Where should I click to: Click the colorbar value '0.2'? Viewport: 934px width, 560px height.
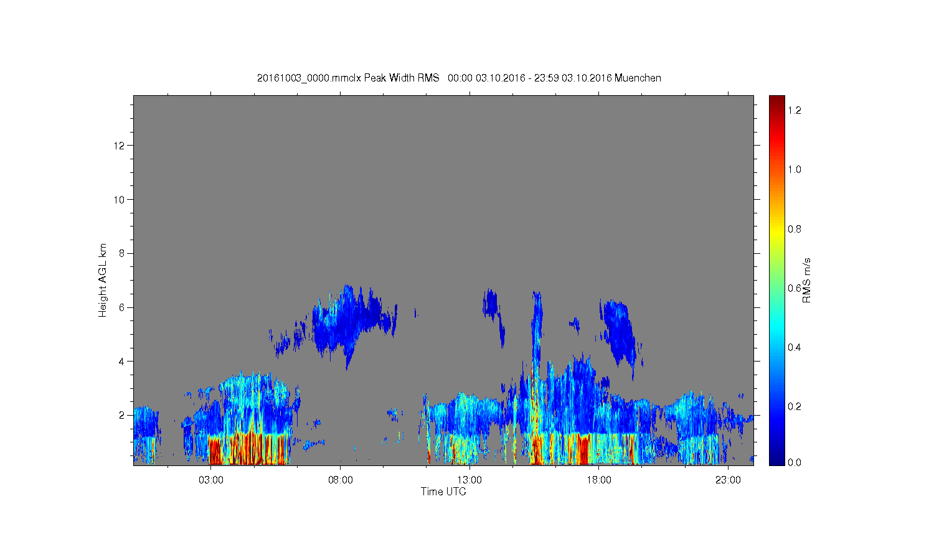(x=794, y=406)
